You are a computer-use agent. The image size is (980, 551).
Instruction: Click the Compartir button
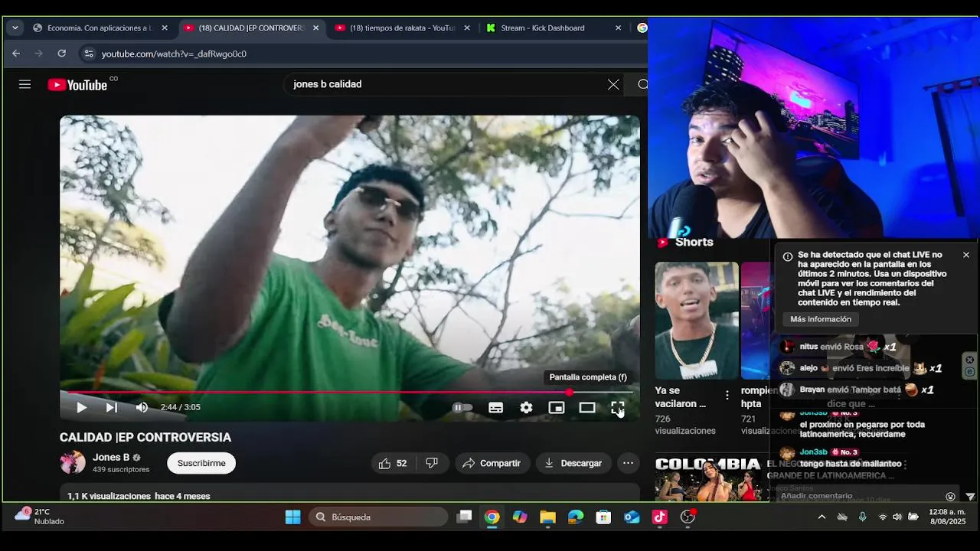coord(492,463)
